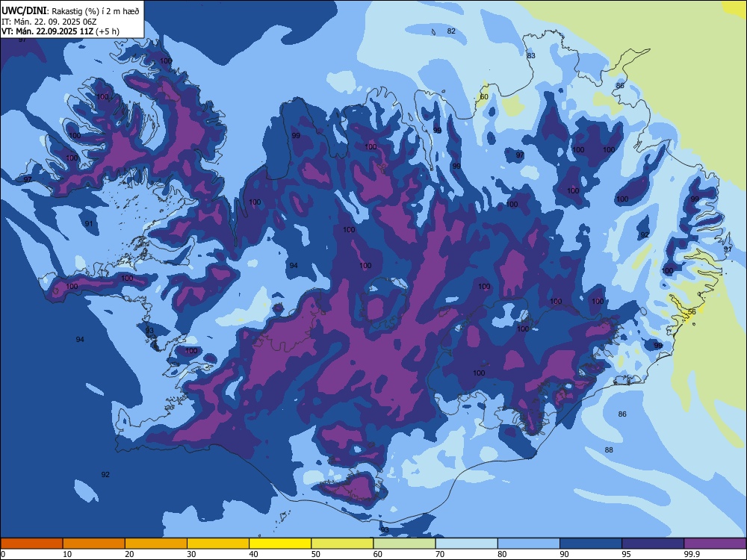Click the light blue 80–90 legend swatch
The height and width of the screenshot is (560, 747).
529,544
